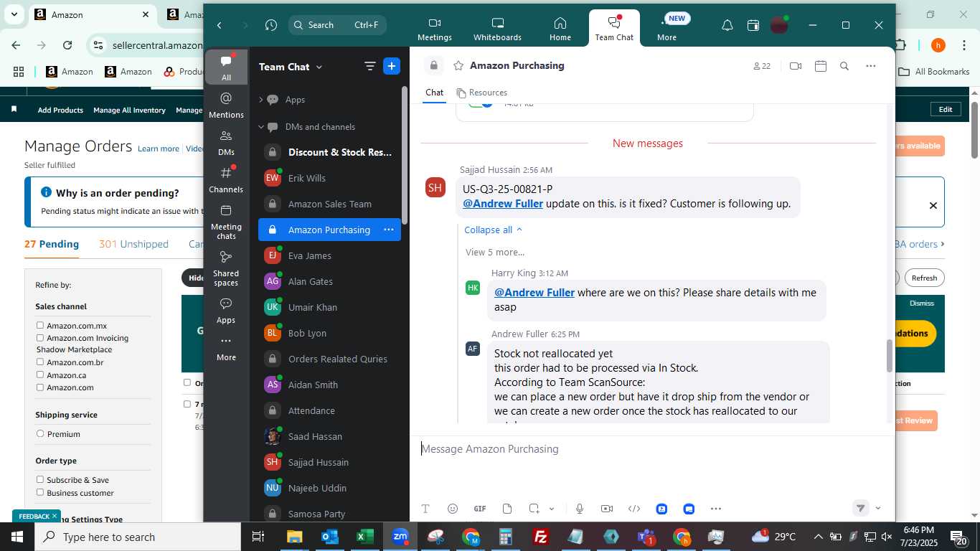Check Amazon.ca sales channel filter
Screen dimensions: 980x551
tap(40, 375)
